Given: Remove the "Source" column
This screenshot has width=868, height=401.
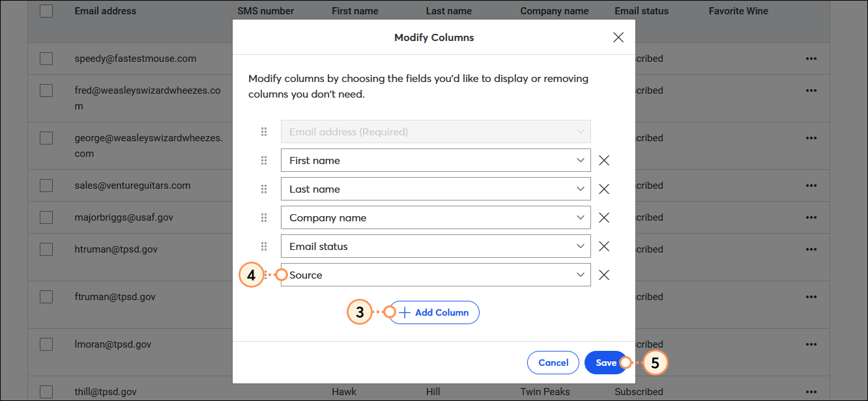Looking at the screenshot, I should [x=603, y=275].
